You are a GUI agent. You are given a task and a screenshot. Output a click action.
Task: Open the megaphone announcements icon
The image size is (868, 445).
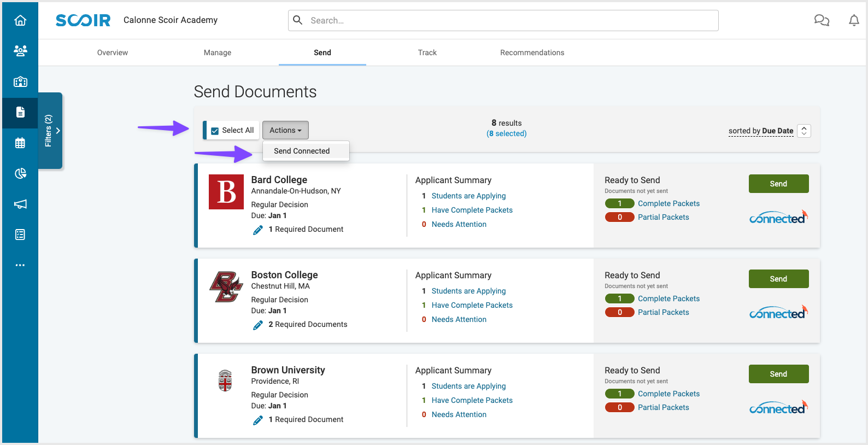20,204
